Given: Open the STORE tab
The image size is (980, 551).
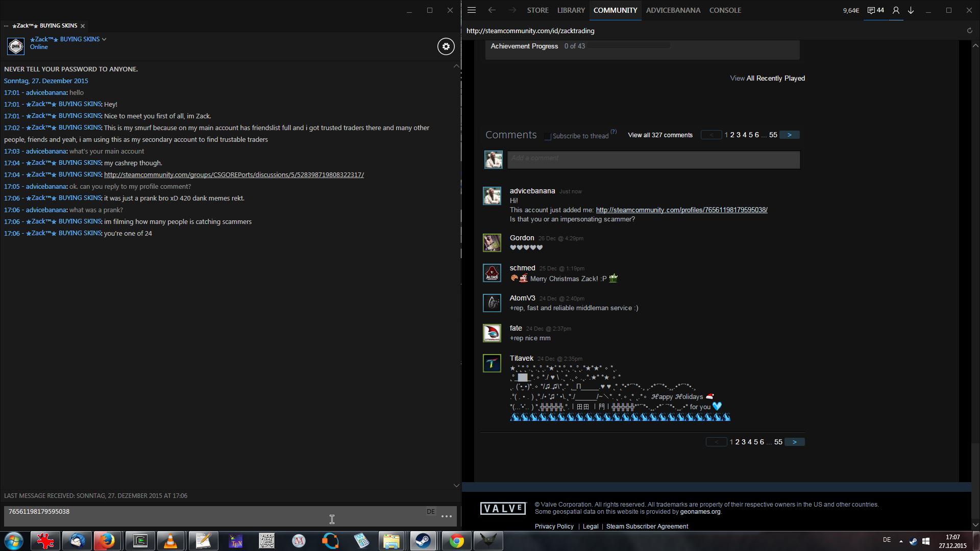Looking at the screenshot, I should click(x=537, y=10).
